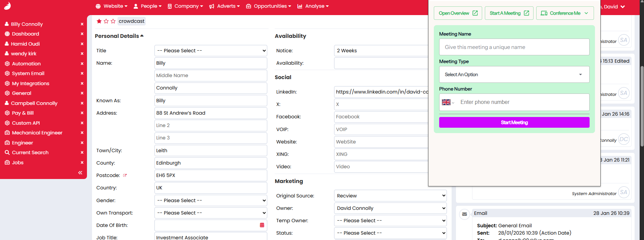This screenshot has height=240, width=644.
Task: Close the Billy Connolly sidebar tab
Action: click(x=82, y=24)
